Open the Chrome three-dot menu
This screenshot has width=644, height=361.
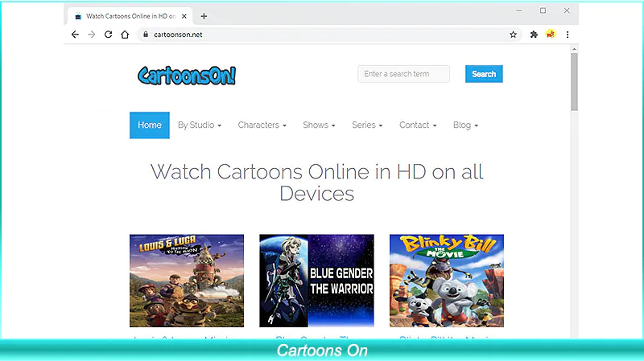[x=568, y=35]
